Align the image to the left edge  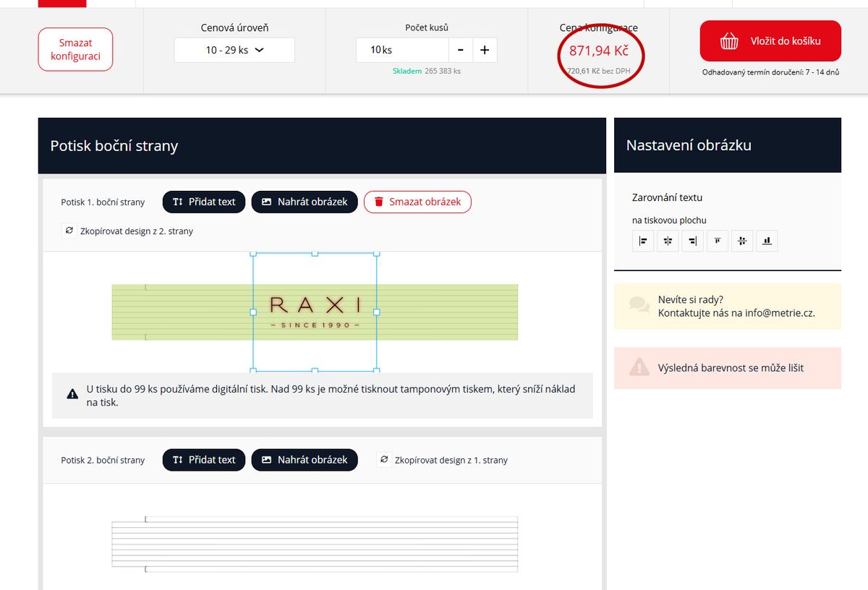pos(643,241)
